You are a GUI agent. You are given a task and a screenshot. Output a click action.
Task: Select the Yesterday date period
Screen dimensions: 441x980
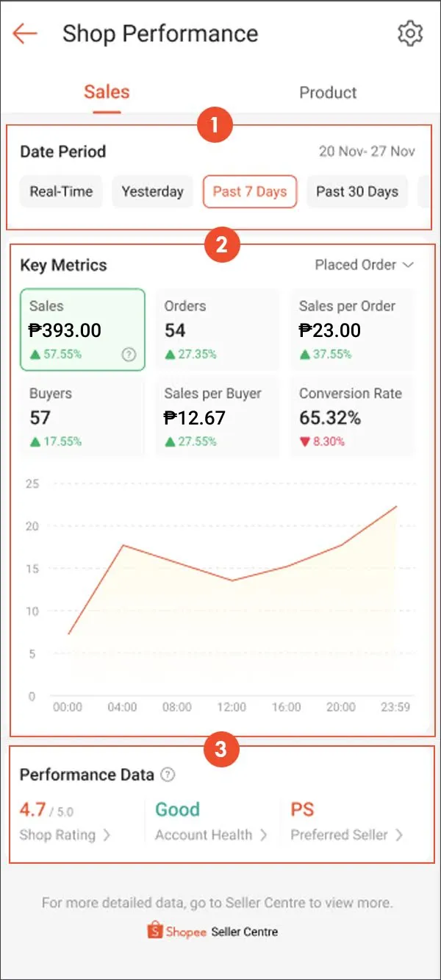click(152, 192)
